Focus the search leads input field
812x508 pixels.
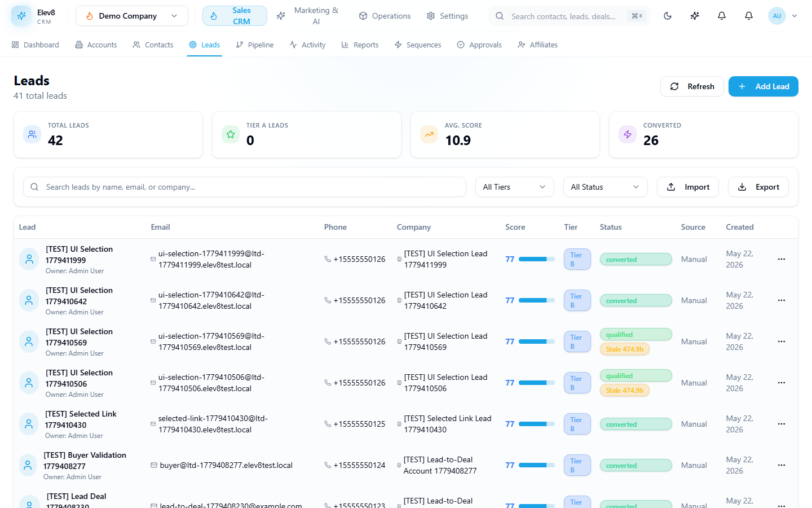tap(245, 187)
